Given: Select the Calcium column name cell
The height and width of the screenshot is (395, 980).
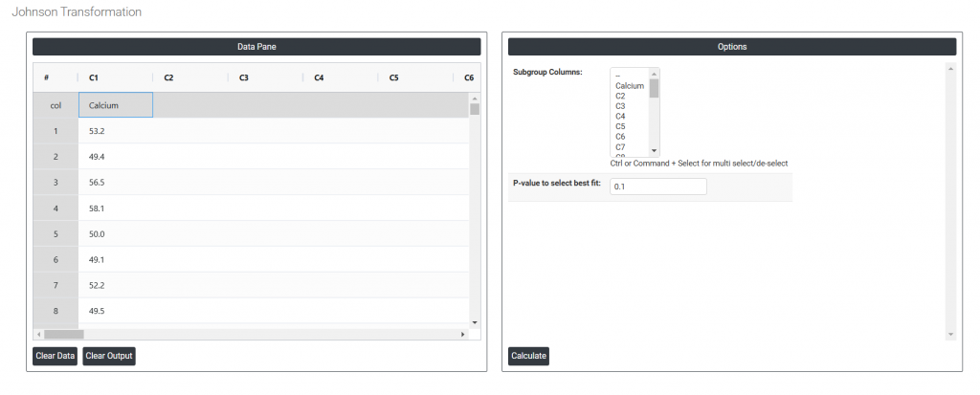Looking at the screenshot, I should 115,105.
